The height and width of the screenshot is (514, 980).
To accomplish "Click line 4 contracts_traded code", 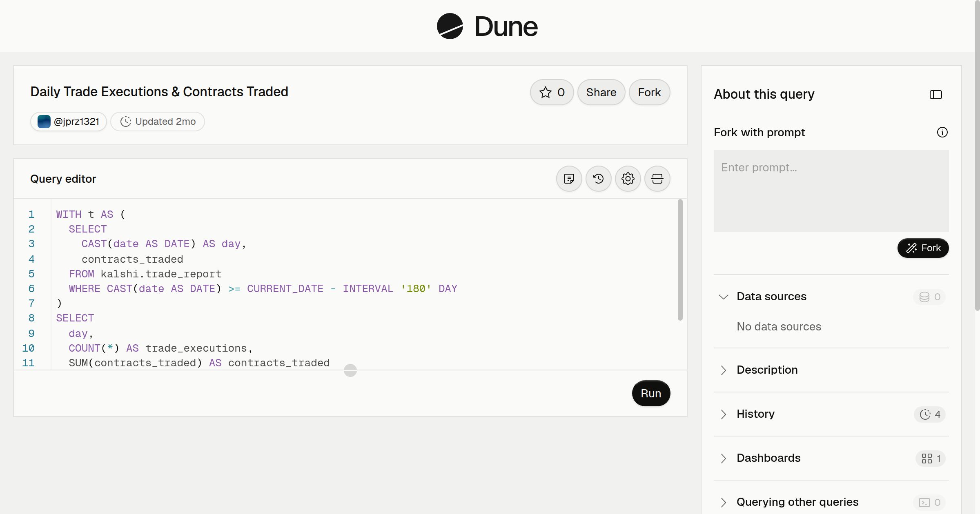I will click(x=132, y=259).
